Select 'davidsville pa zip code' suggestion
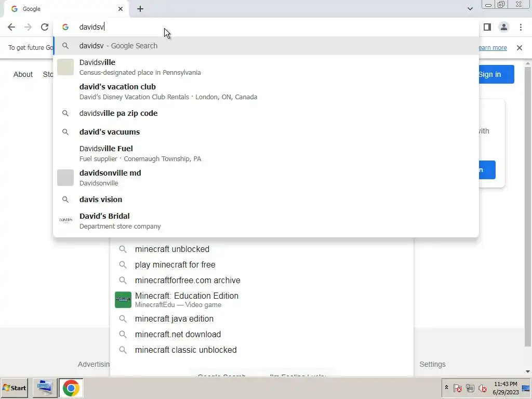Image resolution: width=532 pixels, height=399 pixels. pyautogui.click(x=266, y=113)
